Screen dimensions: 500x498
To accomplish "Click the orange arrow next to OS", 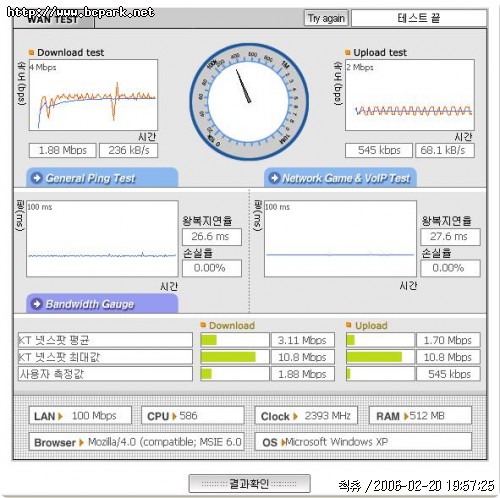I will (283, 443).
